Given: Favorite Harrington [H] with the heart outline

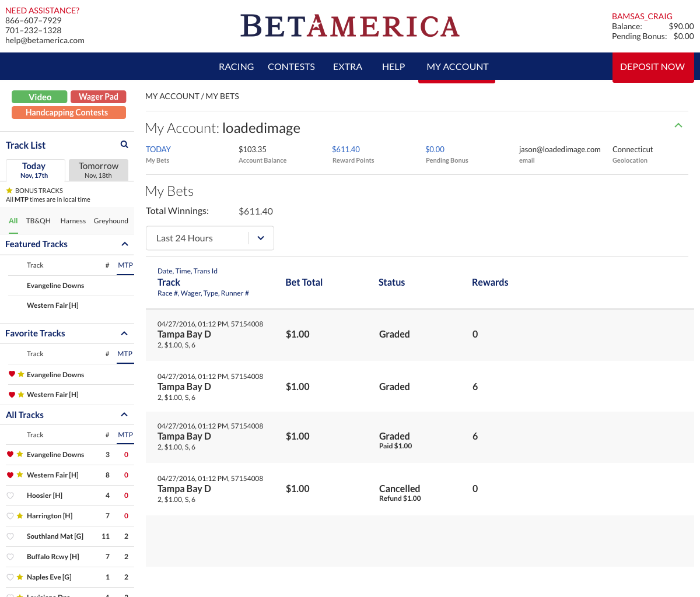Looking at the screenshot, I should click(x=10, y=516).
